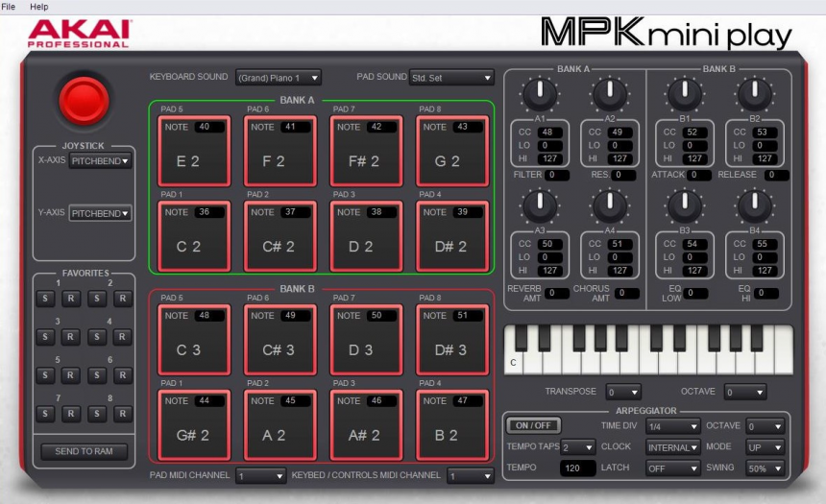Viewport: 826px width, 504px height.
Task: Click Favorite 7 store (S) button
Action: tap(45, 414)
